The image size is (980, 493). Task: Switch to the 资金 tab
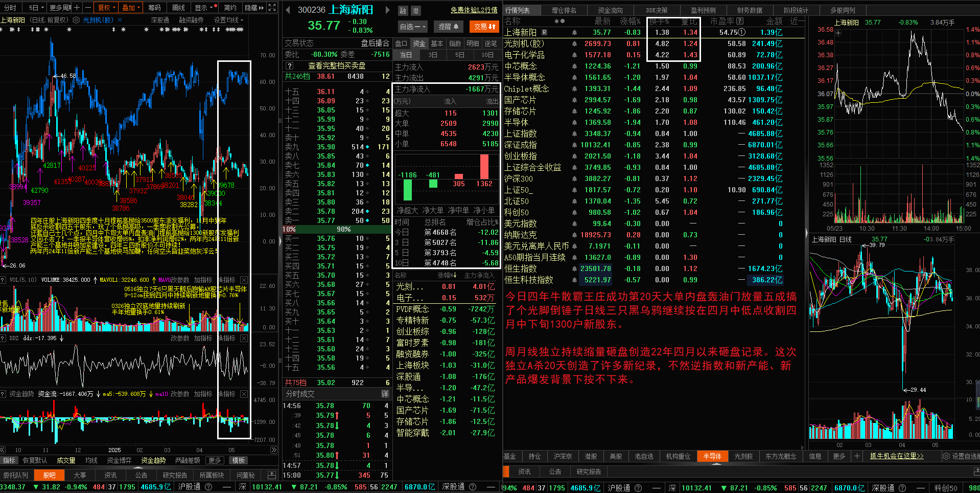point(419,43)
